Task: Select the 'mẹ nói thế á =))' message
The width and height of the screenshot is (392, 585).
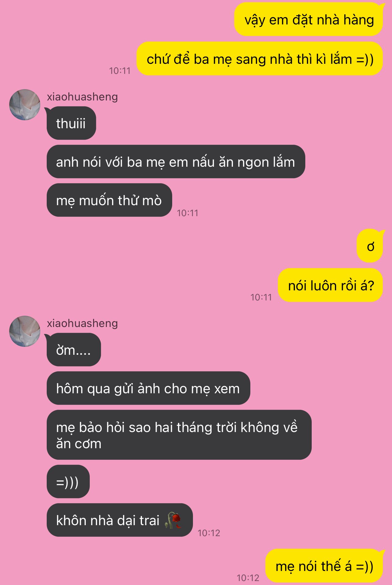Action: point(324,566)
